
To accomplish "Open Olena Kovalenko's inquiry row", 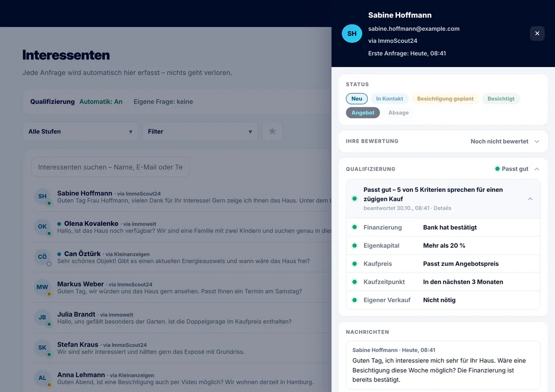I will (x=182, y=227).
